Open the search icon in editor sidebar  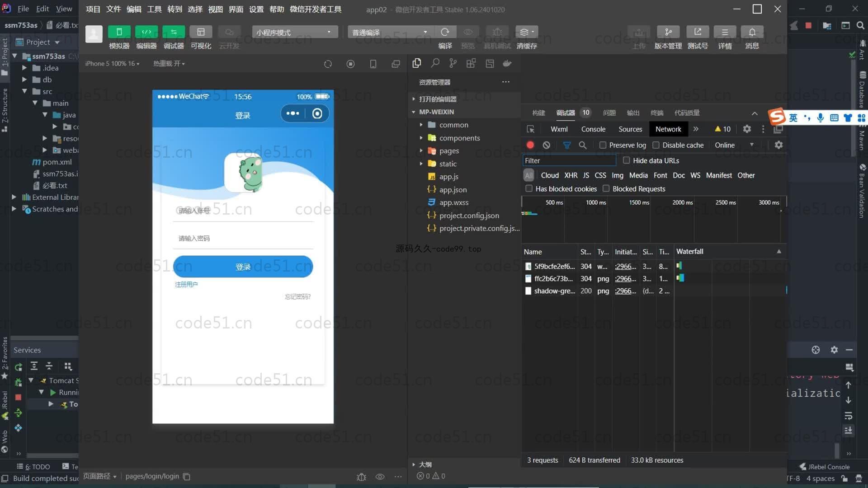coord(435,63)
